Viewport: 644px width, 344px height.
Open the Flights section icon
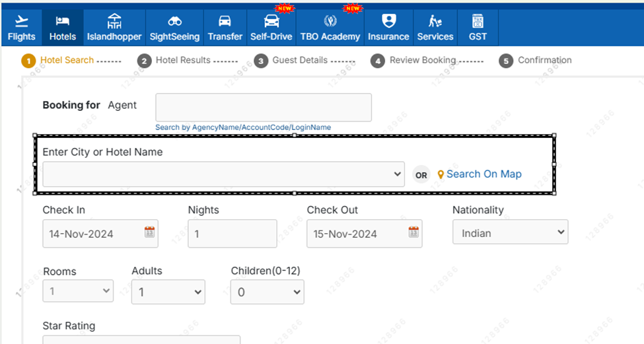tap(21, 21)
